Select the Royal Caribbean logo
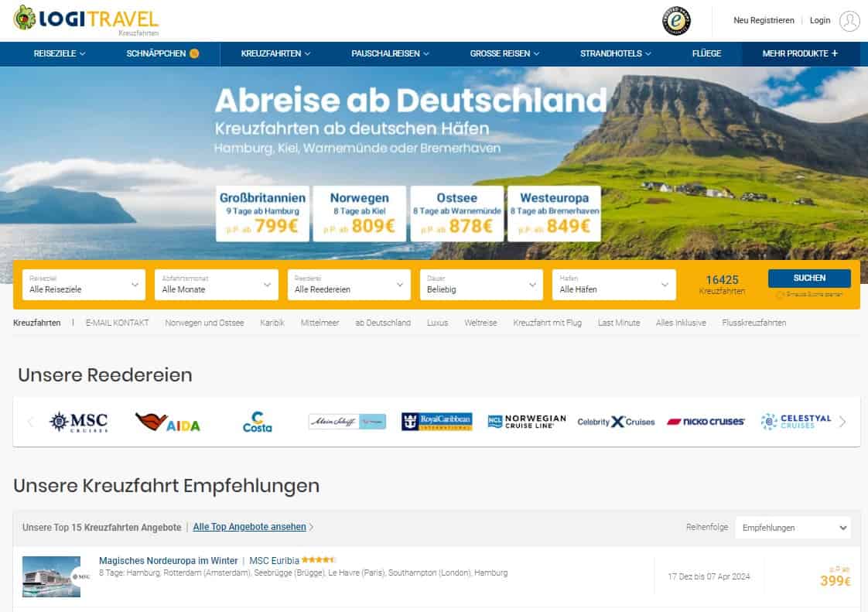This screenshot has width=868, height=612. [x=436, y=422]
